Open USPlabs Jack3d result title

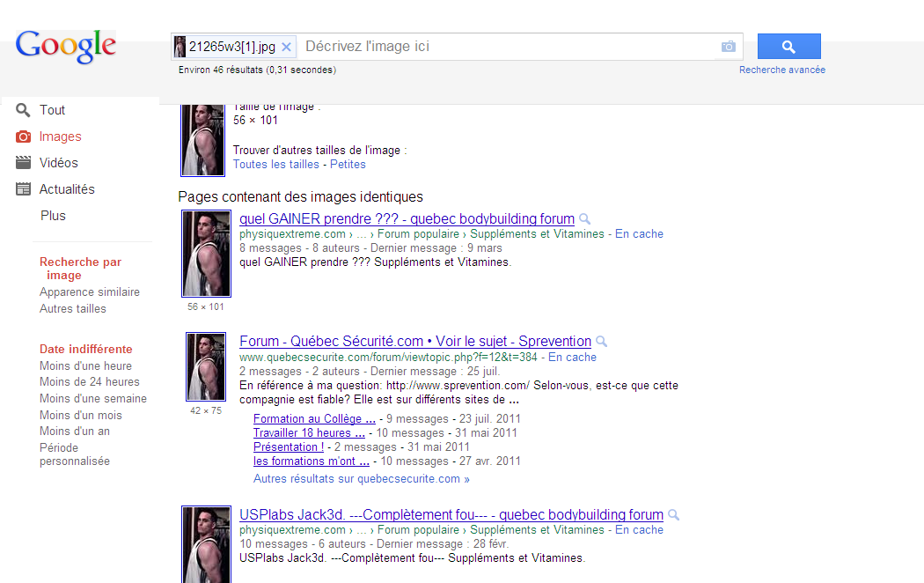tap(451, 514)
